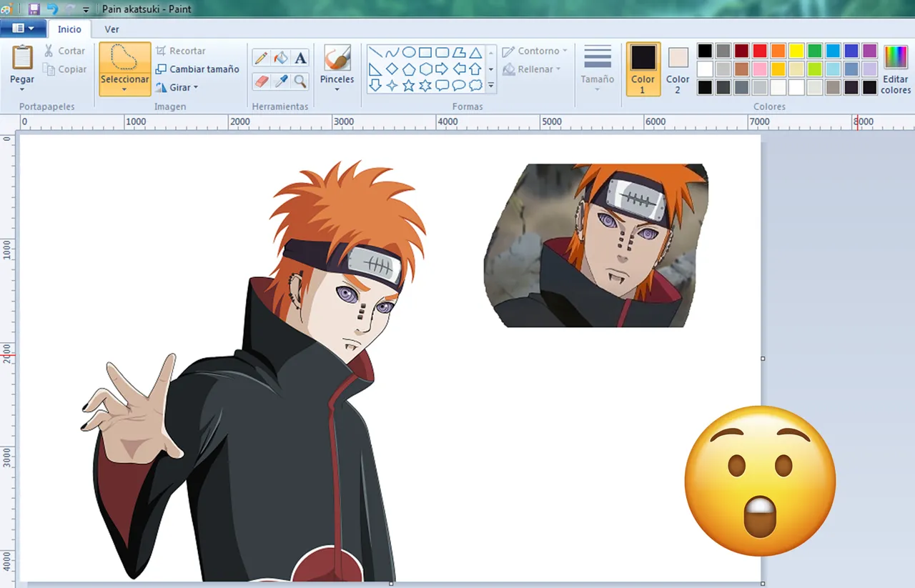This screenshot has width=915, height=588.
Task: Activate the Color 2 background selector
Action: [x=678, y=69]
